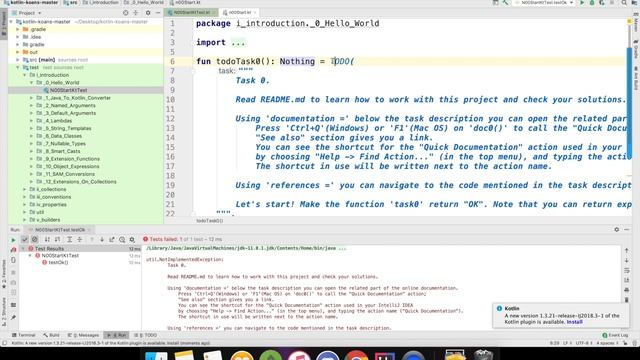Toggle the show passed tests checkmark
Image resolution: width=640 pixels, height=360 pixels.
point(24,240)
